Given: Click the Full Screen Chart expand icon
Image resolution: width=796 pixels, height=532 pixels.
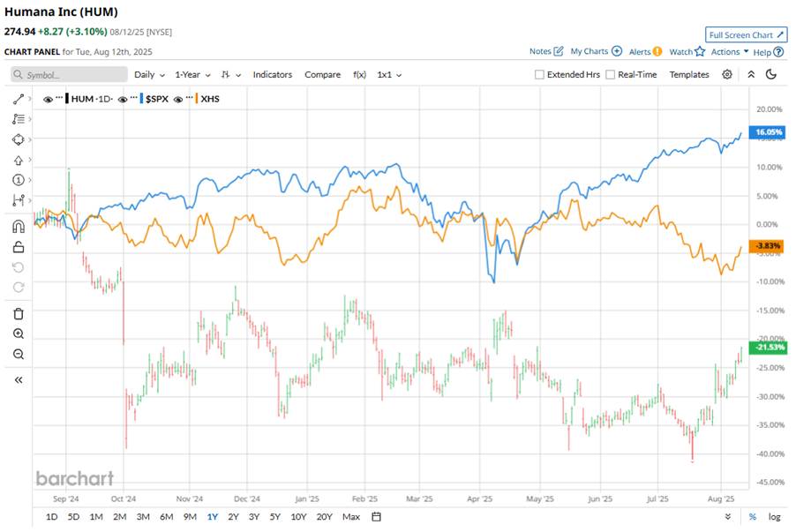Looking at the screenshot, I should click(x=780, y=34).
